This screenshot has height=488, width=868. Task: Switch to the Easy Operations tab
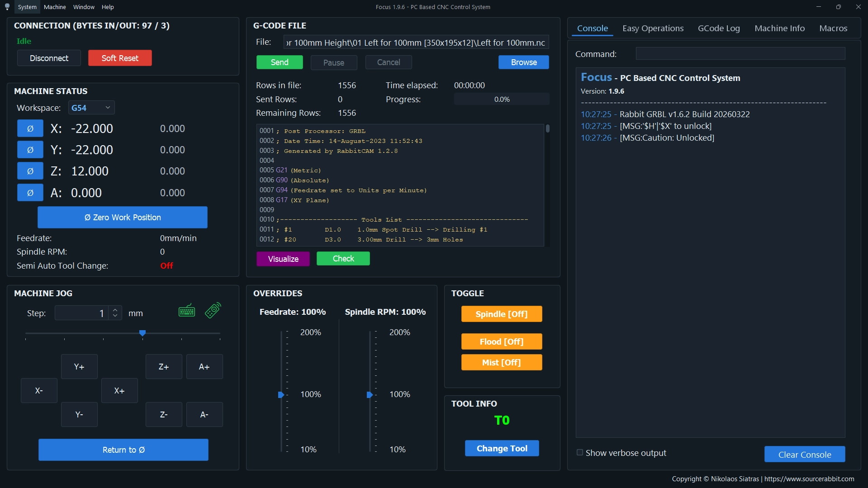pos(653,28)
